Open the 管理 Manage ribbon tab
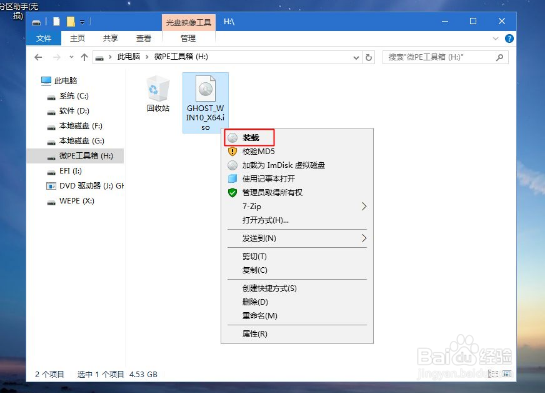545x393 pixels. (x=188, y=38)
